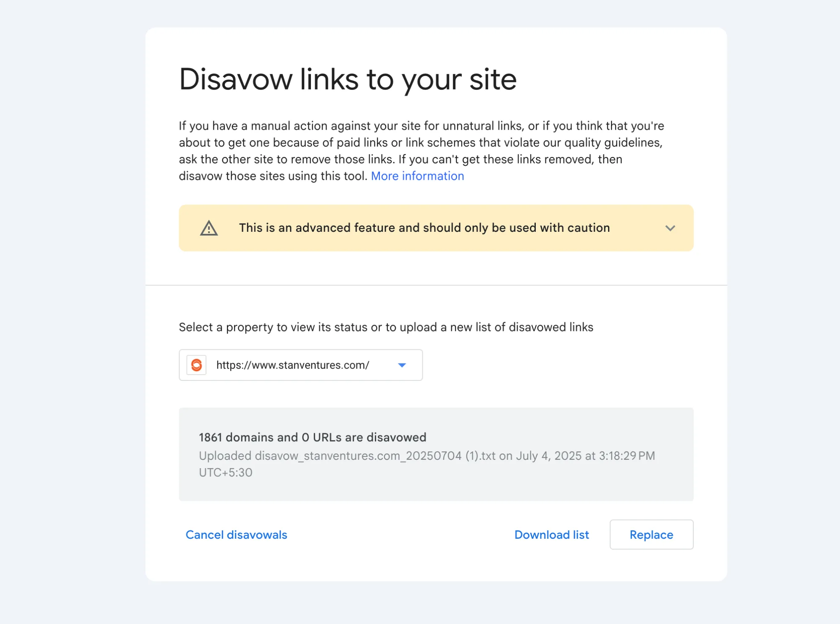The height and width of the screenshot is (624, 840).
Task: Click the UTC+5:30 timezone text
Action: (225, 472)
